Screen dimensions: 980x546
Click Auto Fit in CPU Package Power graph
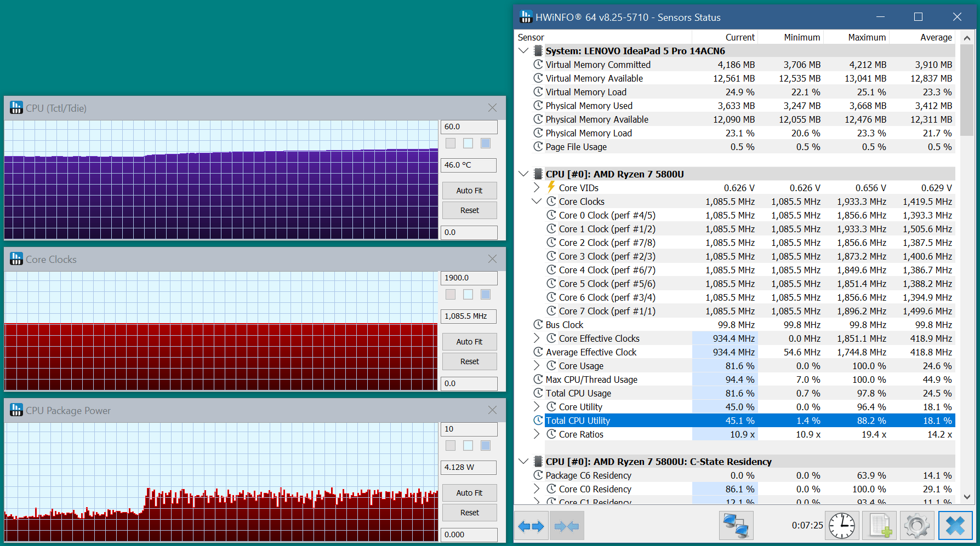coord(470,493)
